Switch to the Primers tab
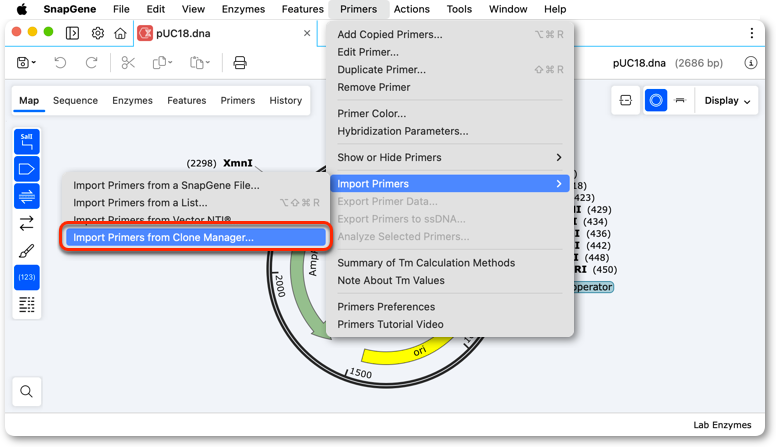The image size is (776, 447). (238, 100)
